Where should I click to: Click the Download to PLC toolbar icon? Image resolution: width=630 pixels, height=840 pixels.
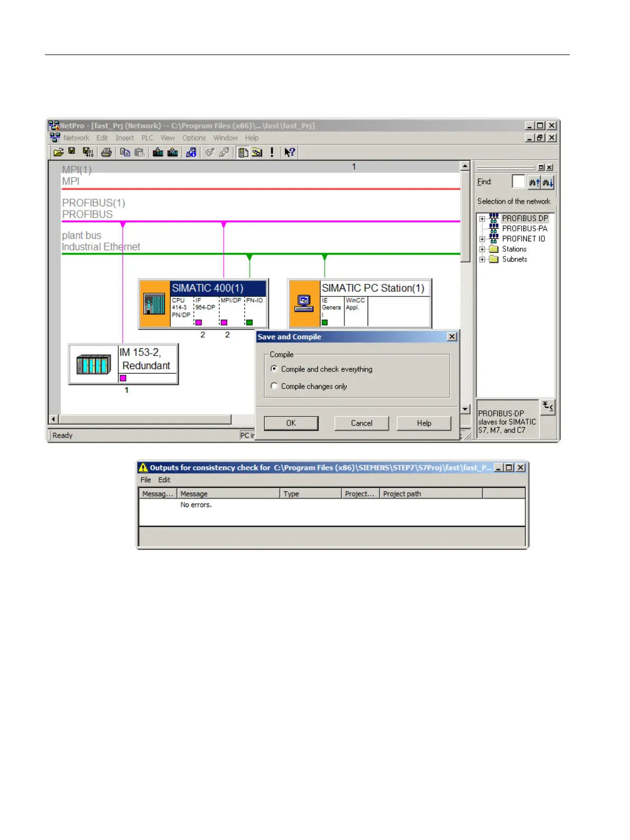point(158,152)
